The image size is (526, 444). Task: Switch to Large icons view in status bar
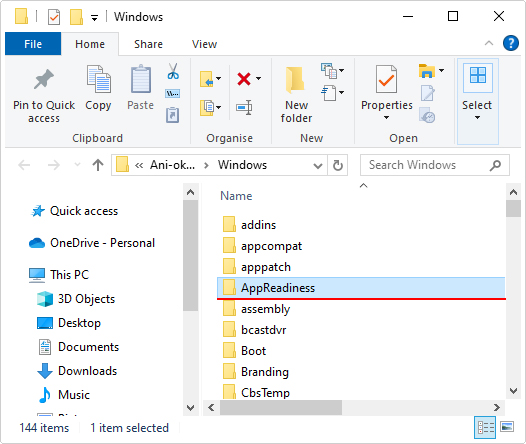click(x=507, y=427)
